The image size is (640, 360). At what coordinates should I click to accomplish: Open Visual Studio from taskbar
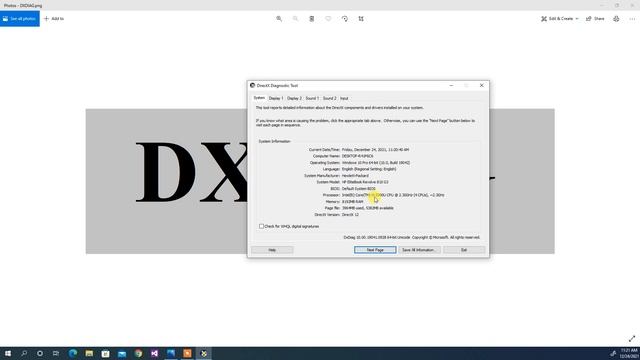[x=154, y=353]
